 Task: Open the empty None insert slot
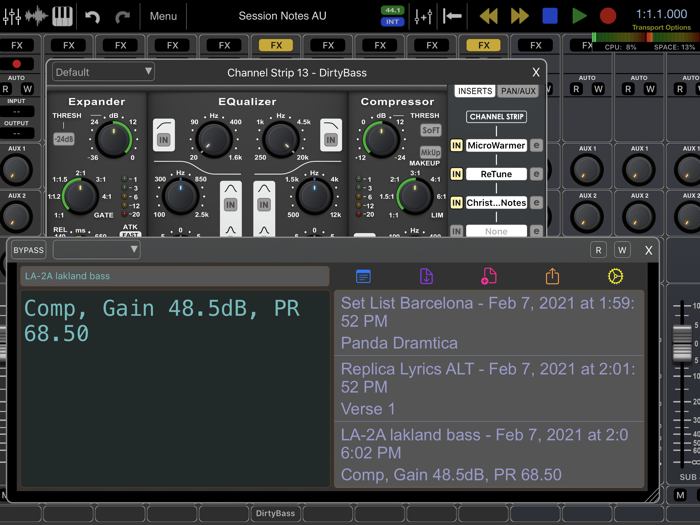point(496,231)
